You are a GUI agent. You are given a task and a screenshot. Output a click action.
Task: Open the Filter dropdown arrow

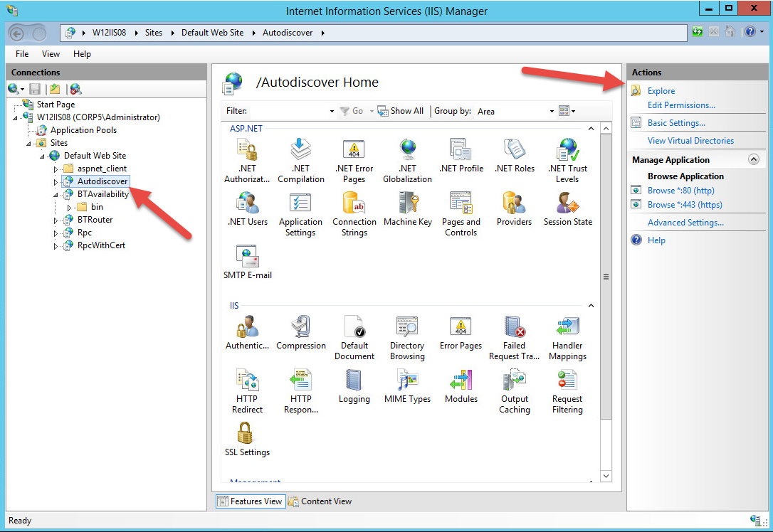tap(332, 112)
